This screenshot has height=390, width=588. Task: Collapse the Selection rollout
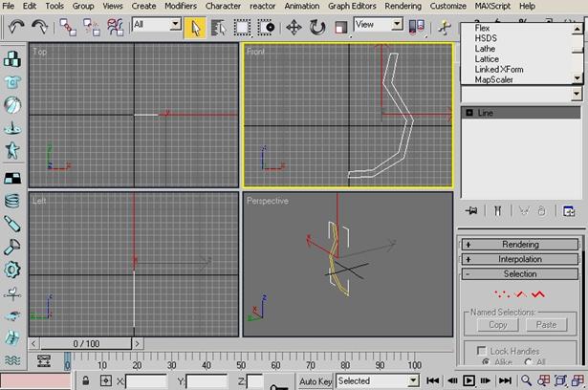click(x=519, y=274)
